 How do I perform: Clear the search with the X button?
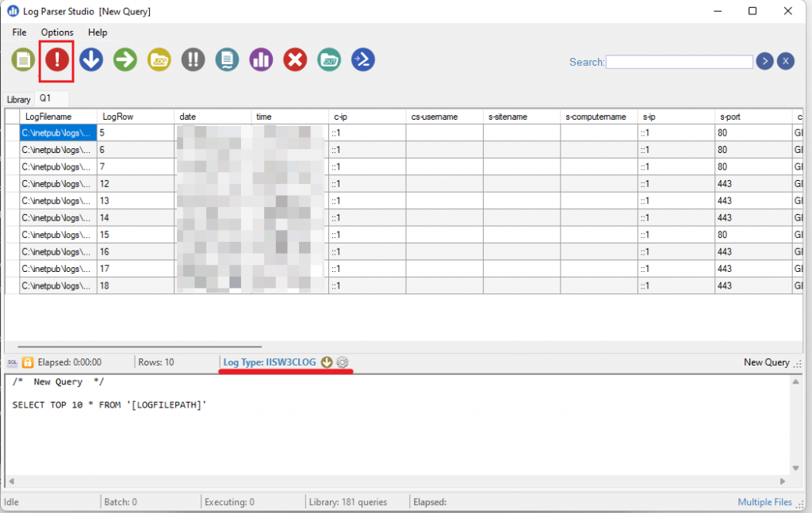786,62
